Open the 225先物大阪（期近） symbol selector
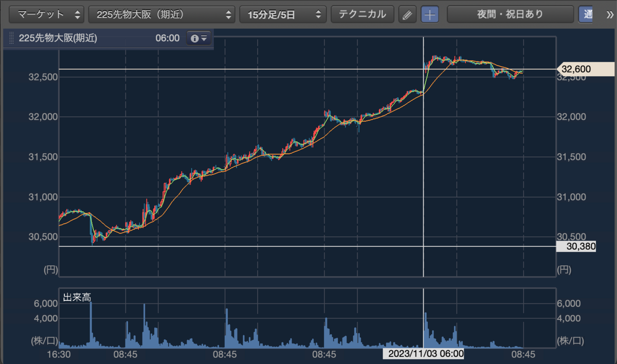The width and height of the screenshot is (617, 364). pos(162,14)
